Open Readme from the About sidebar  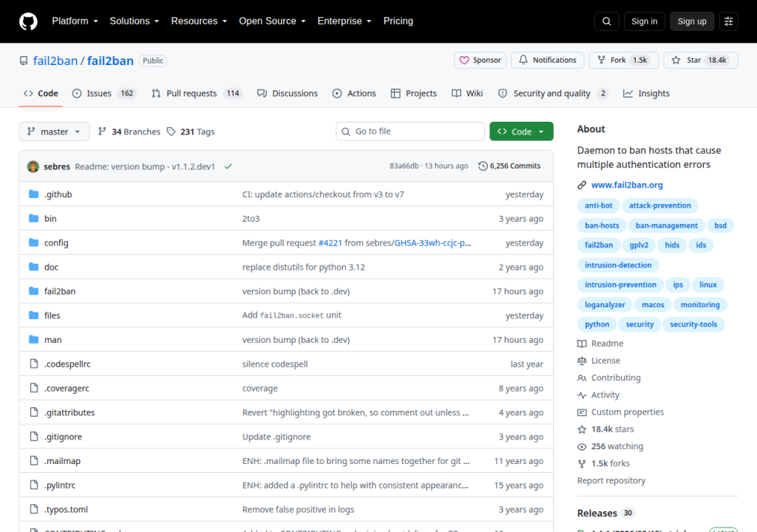pyautogui.click(x=600, y=344)
